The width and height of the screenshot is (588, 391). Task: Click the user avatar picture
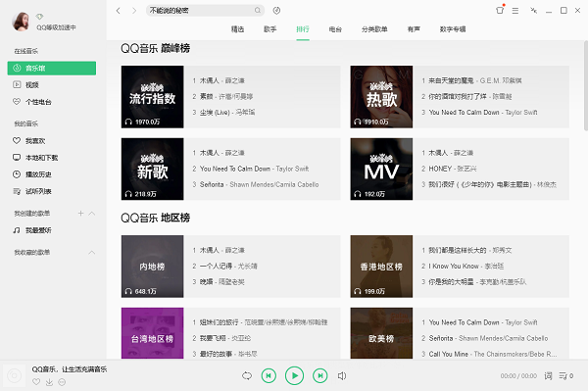coord(21,21)
